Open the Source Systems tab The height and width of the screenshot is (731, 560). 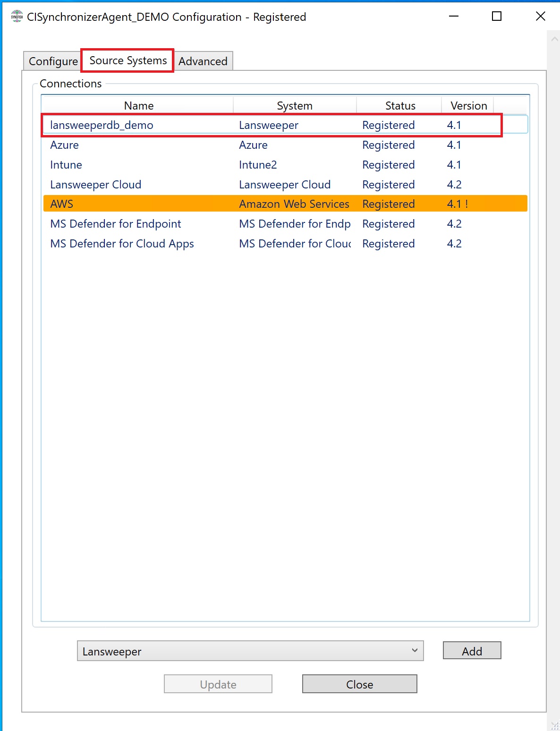click(x=128, y=60)
